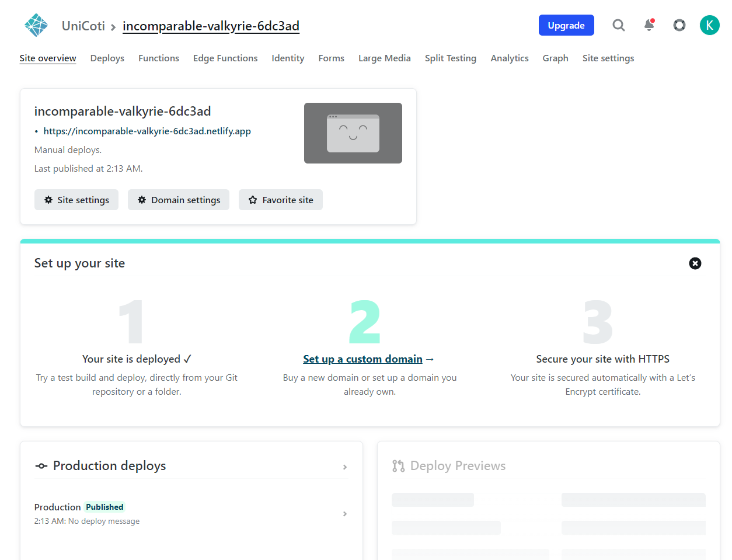Open the support lifebuoy icon

click(x=679, y=25)
